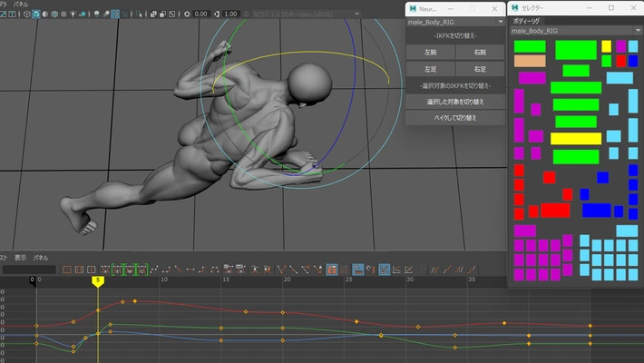Viewport: 644px width, 363px height.
Task: Toggle the highlighted multisample anti-aliasing icon
Action: [x=115, y=14]
